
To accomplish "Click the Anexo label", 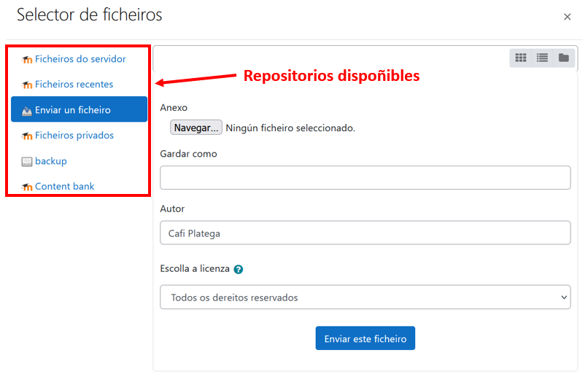I will 174,108.
